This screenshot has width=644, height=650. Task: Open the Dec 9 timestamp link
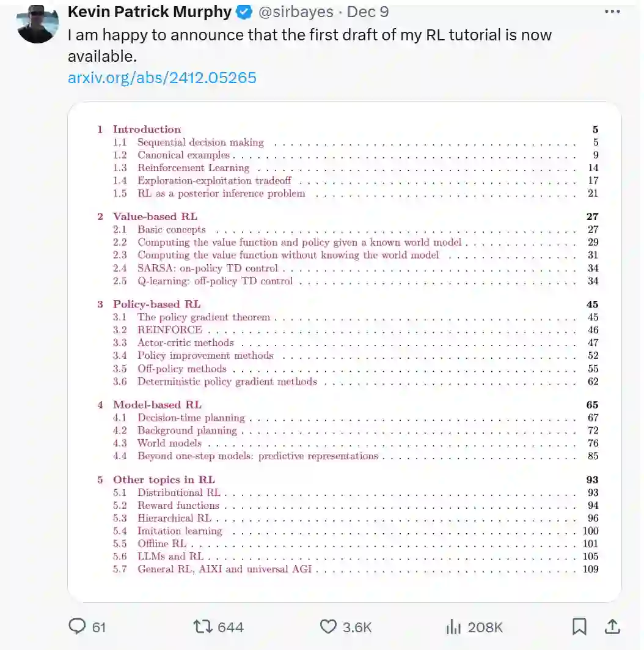click(368, 12)
